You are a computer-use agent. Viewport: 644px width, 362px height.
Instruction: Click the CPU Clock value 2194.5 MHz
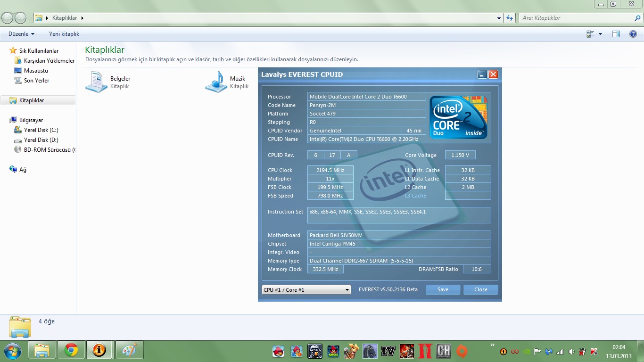pyautogui.click(x=330, y=170)
